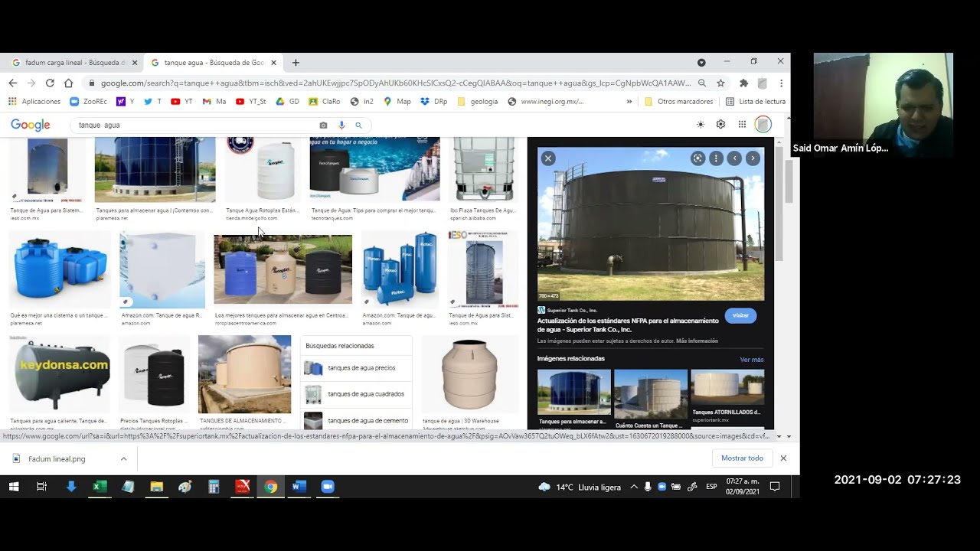Open the keydonsa.com tank image result
The width and height of the screenshot is (980, 551).
point(60,373)
